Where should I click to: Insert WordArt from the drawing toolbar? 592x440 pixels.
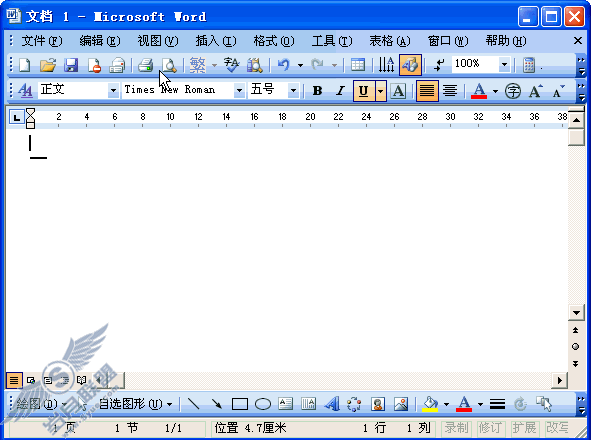(x=331, y=404)
